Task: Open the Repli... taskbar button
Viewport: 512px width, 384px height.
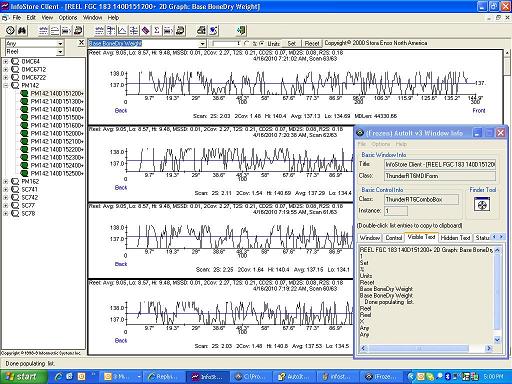Action: tap(163, 377)
